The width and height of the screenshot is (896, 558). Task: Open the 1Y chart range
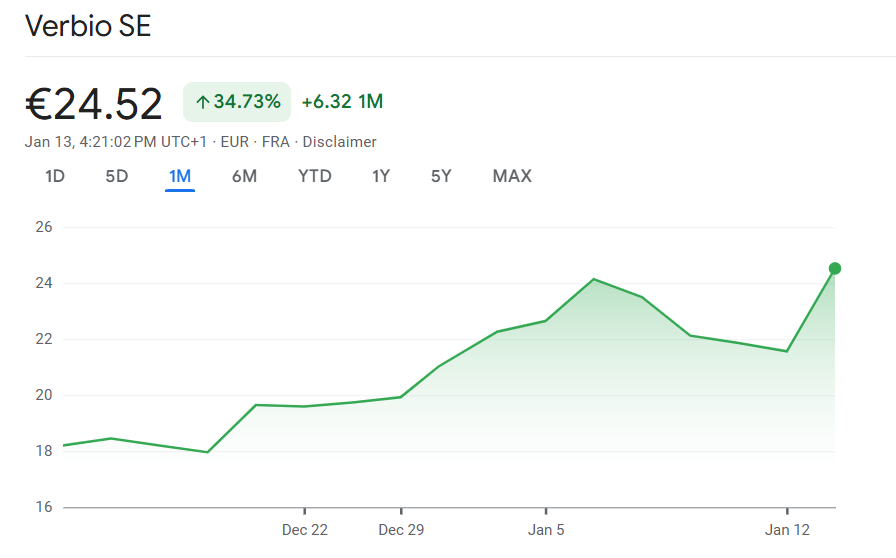pyautogui.click(x=381, y=177)
